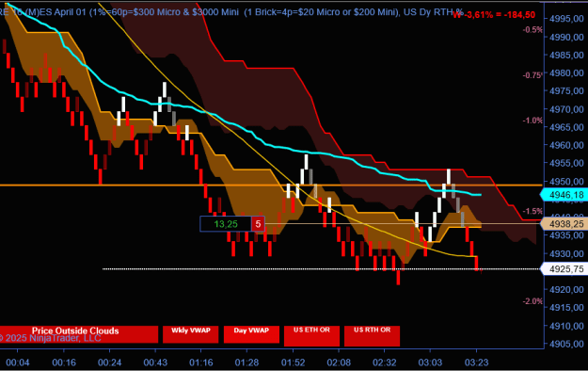
Task: Click the 4905,00 price axis label
Action: point(566,344)
